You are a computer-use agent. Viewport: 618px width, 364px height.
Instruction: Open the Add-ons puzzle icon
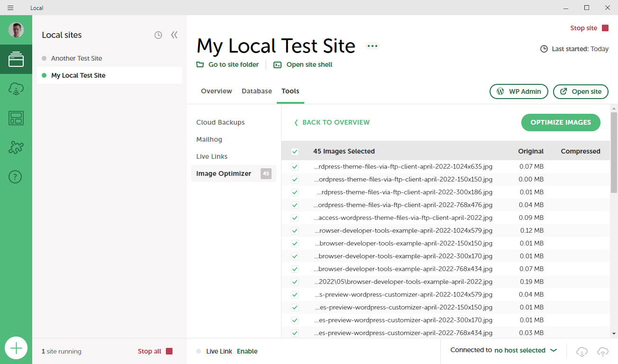[x=16, y=147]
